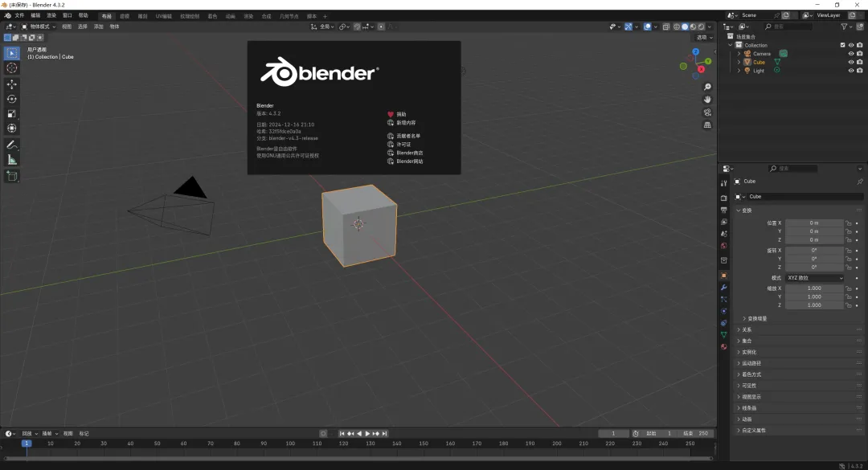The image size is (868, 470).
Task: Open the 添加 menu in viewport header
Action: coord(99,27)
